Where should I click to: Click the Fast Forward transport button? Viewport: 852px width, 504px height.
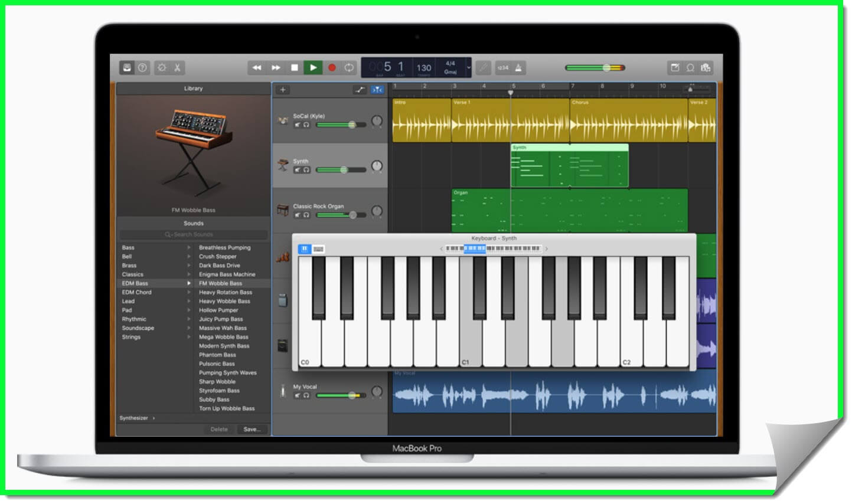(276, 68)
